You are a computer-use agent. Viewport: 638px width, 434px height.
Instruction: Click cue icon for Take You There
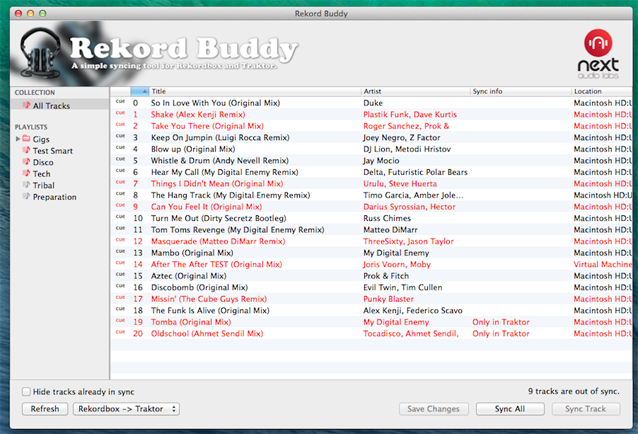point(120,124)
